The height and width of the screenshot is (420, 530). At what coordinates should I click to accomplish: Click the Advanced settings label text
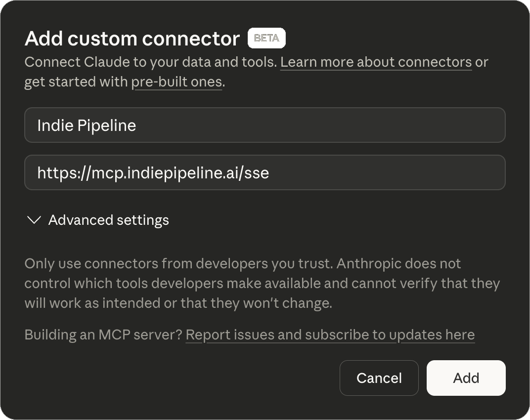pyautogui.click(x=108, y=220)
